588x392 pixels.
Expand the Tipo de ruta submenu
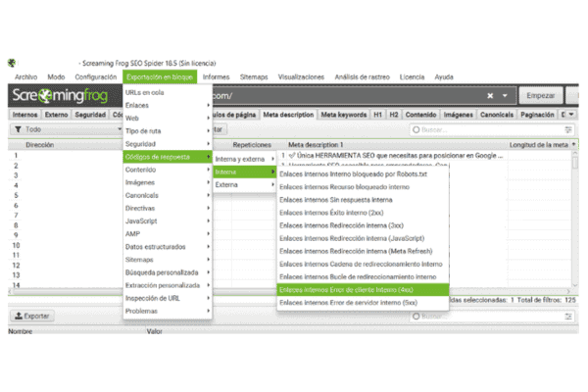tap(168, 131)
